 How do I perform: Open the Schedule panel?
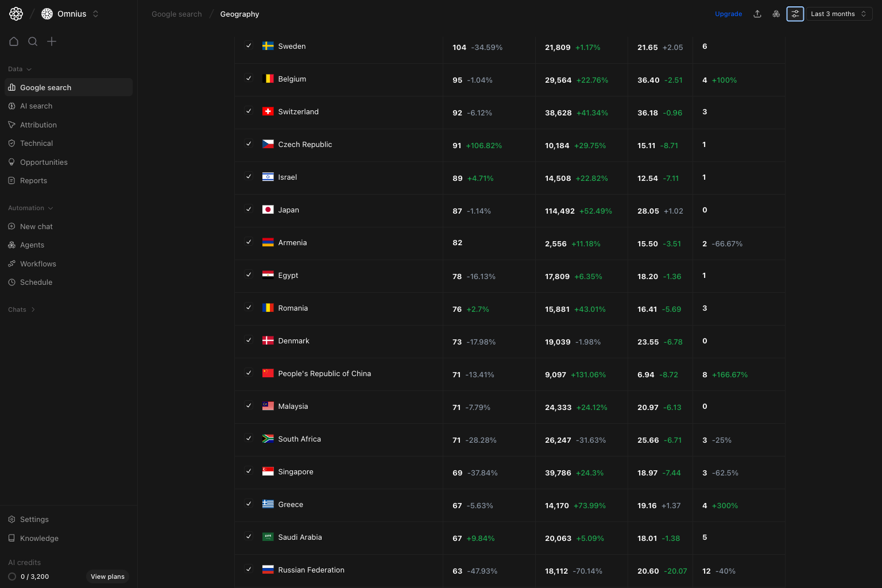36,282
